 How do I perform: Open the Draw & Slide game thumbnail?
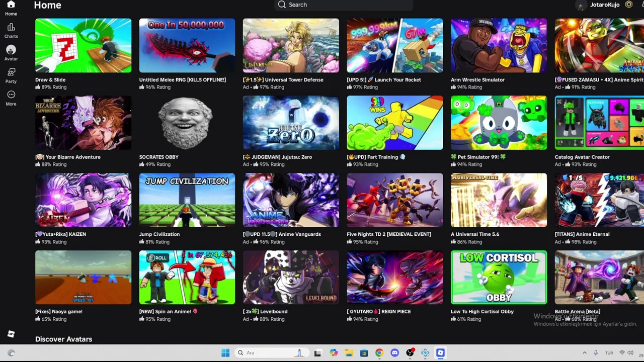83,46
